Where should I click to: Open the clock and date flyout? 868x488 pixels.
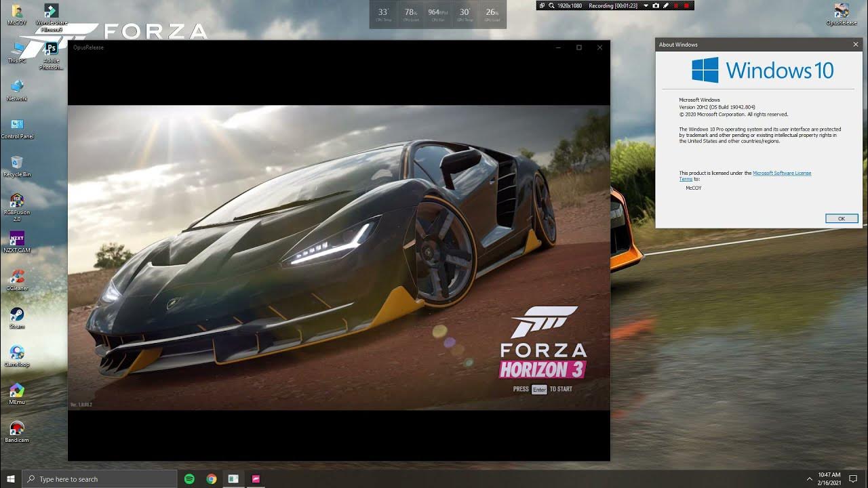pos(829,479)
